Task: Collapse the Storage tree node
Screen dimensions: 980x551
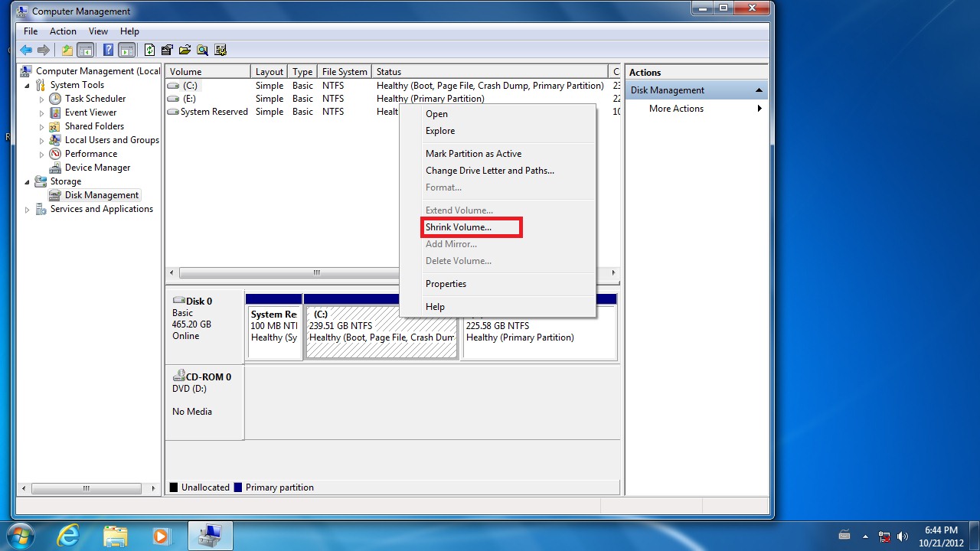Action: [28, 181]
